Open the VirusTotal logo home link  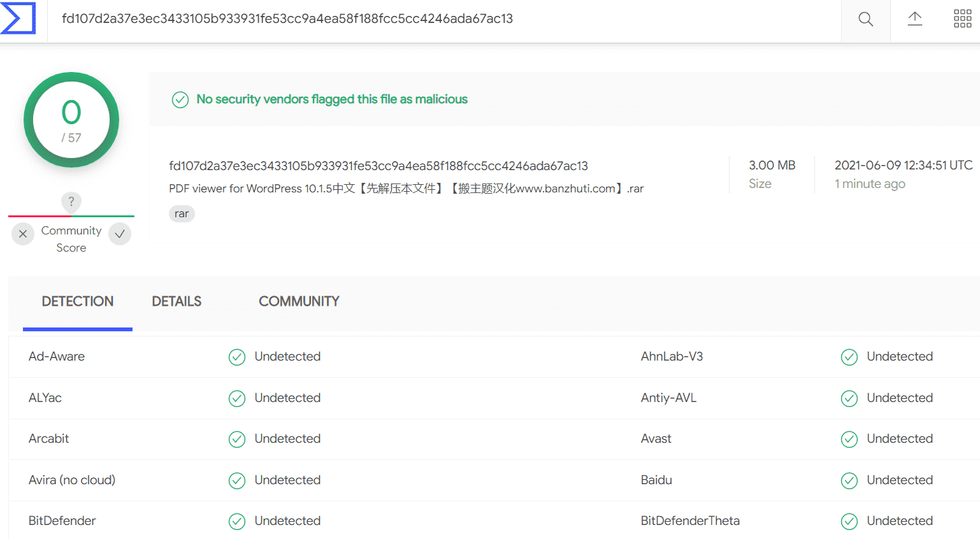click(x=18, y=18)
